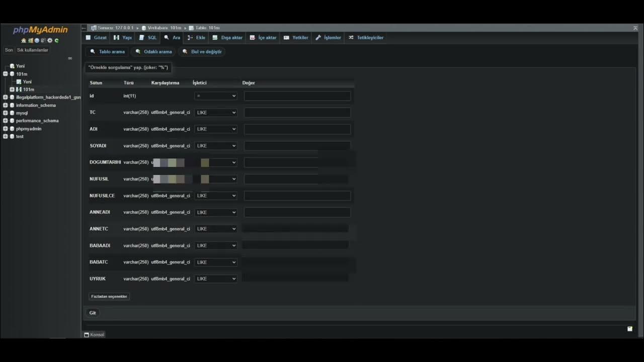The image size is (644, 362).
Task: Expand the mysql database node
Action: coord(6,113)
